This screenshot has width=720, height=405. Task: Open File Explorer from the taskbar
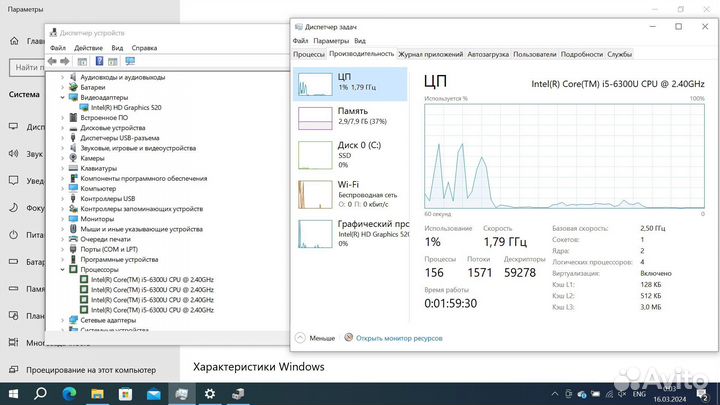(97, 394)
